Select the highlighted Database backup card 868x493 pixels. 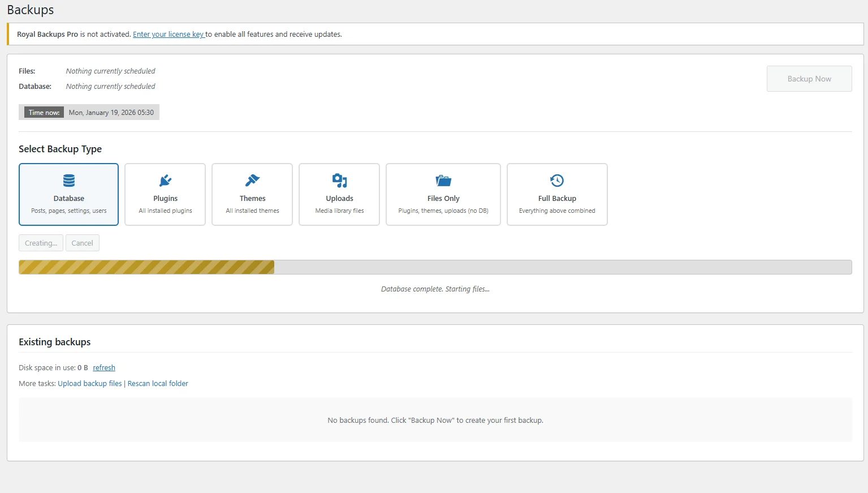pyautogui.click(x=68, y=194)
